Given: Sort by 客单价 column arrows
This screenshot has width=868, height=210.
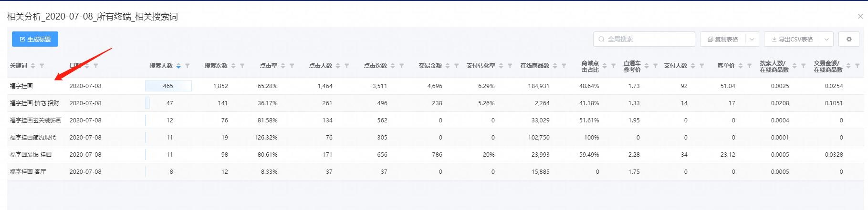Looking at the screenshot, I should [741, 66].
